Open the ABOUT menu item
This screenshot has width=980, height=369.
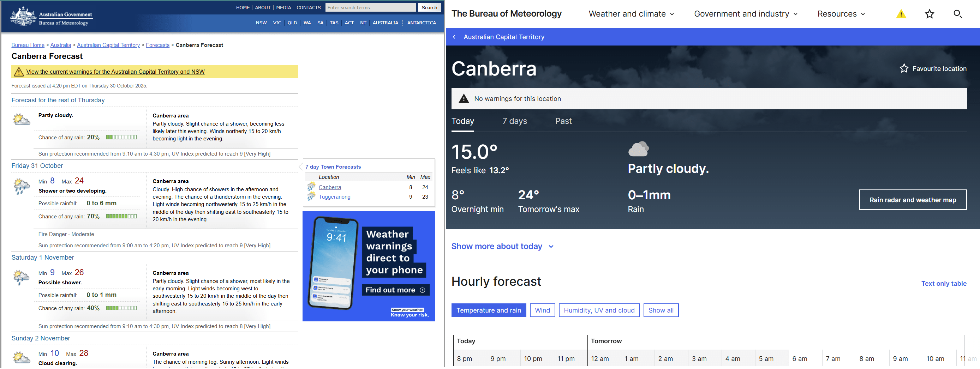[x=263, y=8]
